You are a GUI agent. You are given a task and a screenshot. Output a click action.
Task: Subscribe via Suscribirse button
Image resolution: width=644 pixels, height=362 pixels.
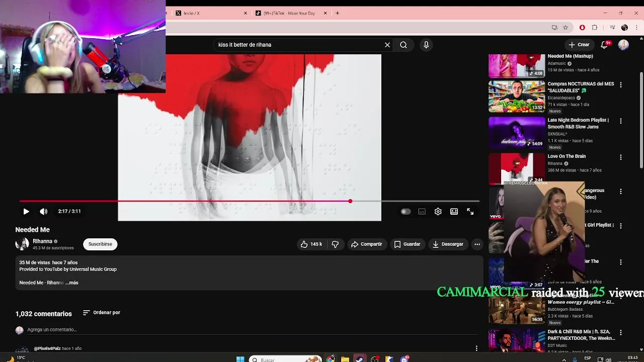(100, 244)
